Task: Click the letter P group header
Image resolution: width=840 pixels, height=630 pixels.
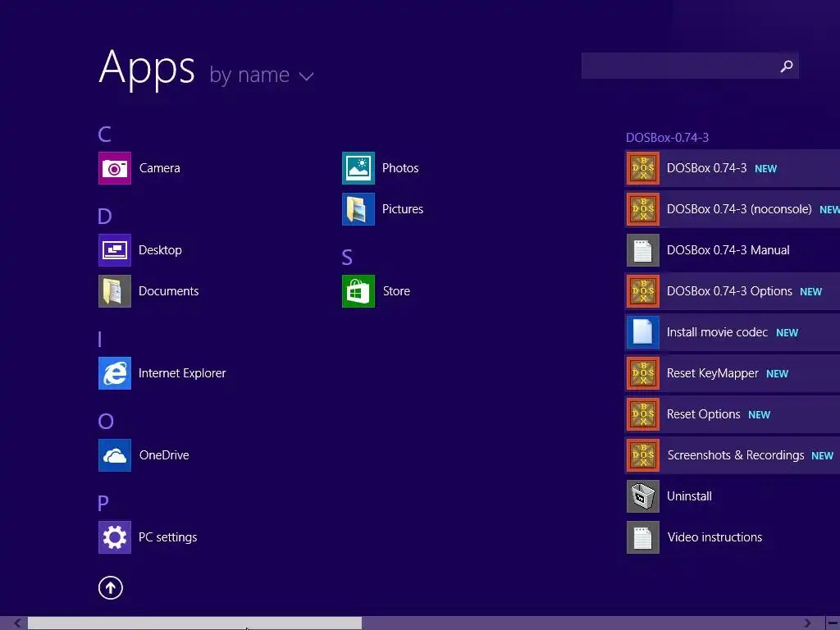Action: 103,503
